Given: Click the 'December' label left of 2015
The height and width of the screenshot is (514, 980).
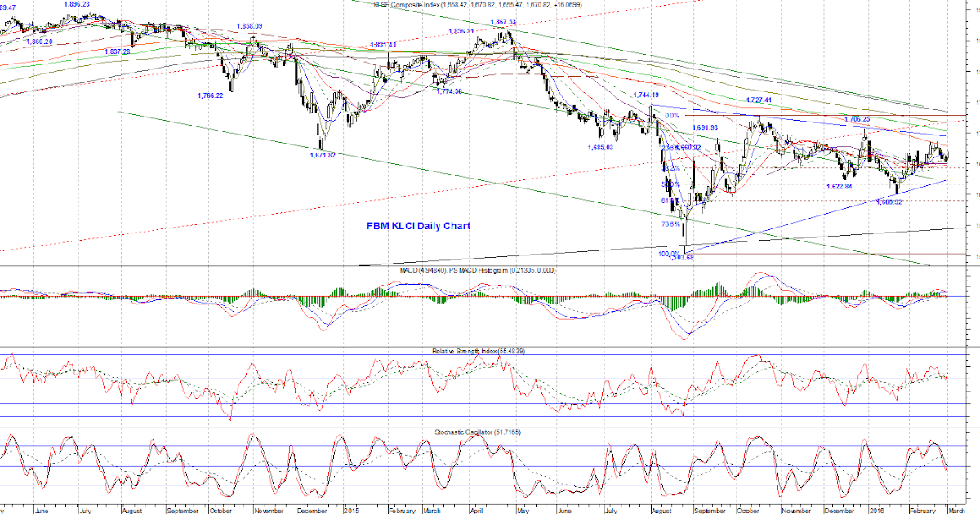Looking at the screenshot, I should point(313,511).
